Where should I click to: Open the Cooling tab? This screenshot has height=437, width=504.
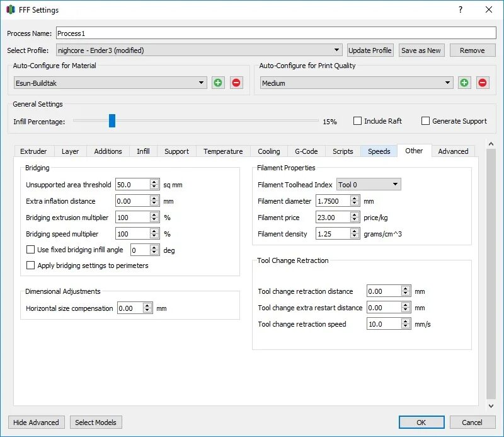click(x=269, y=151)
